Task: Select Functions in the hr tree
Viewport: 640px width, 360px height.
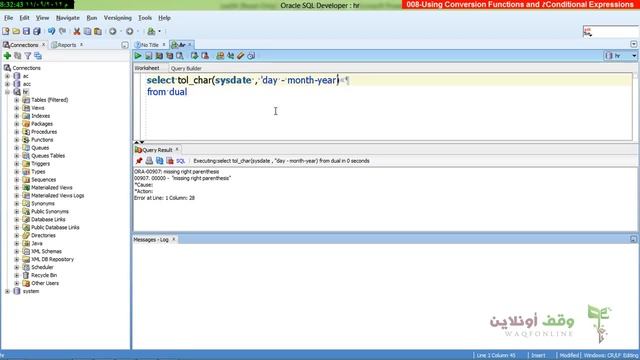Action: (42, 140)
